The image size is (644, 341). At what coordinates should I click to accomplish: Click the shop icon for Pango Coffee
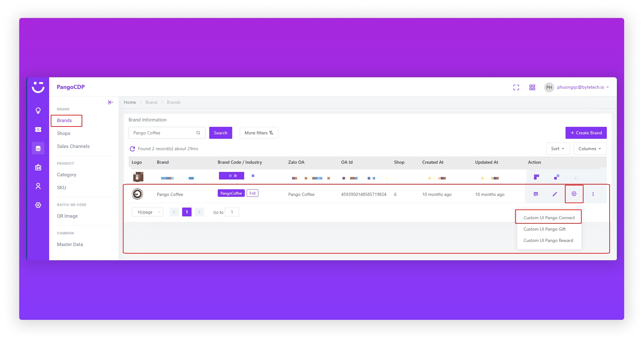coord(536,194)
